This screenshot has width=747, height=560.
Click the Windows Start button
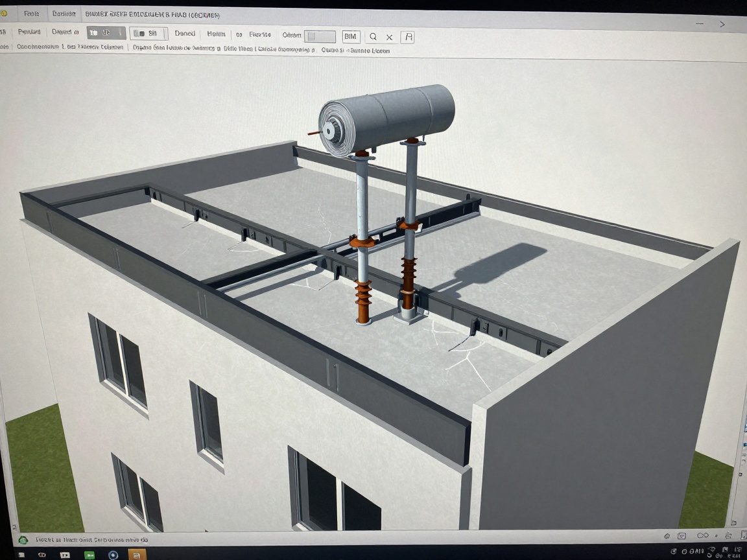[x=21, y=555]
